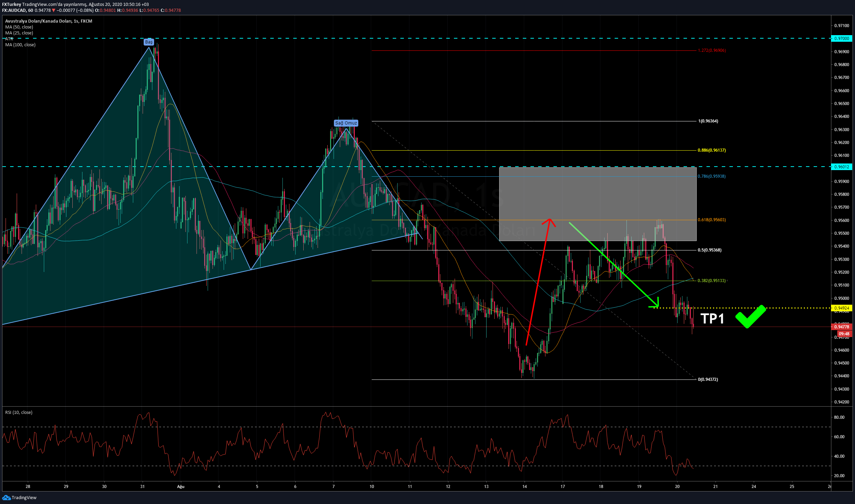Click the 28 date on the time axis
This screenshot has width=855, height=504.
(28, 487)
